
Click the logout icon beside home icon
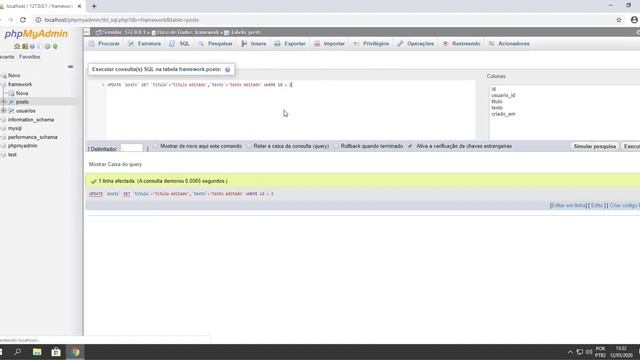tap(25, 47)
